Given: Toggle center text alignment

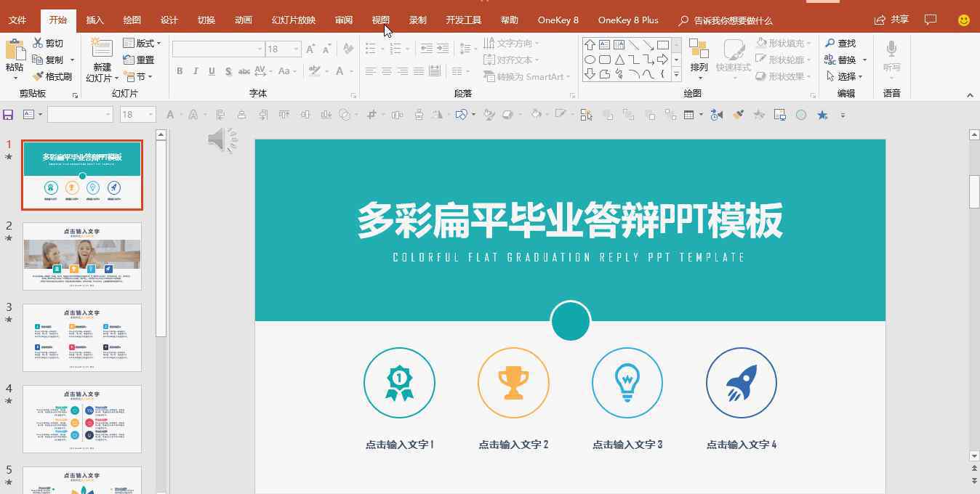Looking at the screenshot, I should tap(387, 71).
